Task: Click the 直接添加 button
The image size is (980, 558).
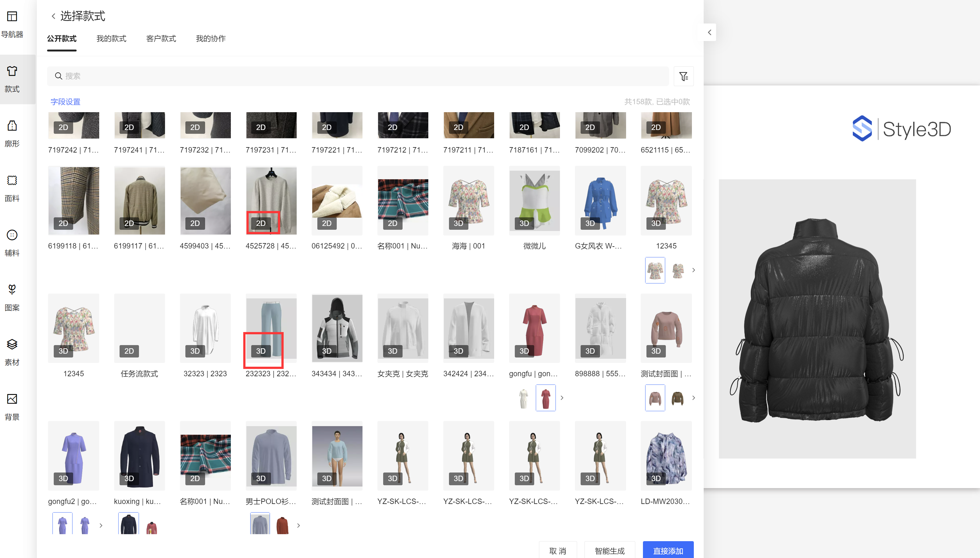Action: coord(667,550)
